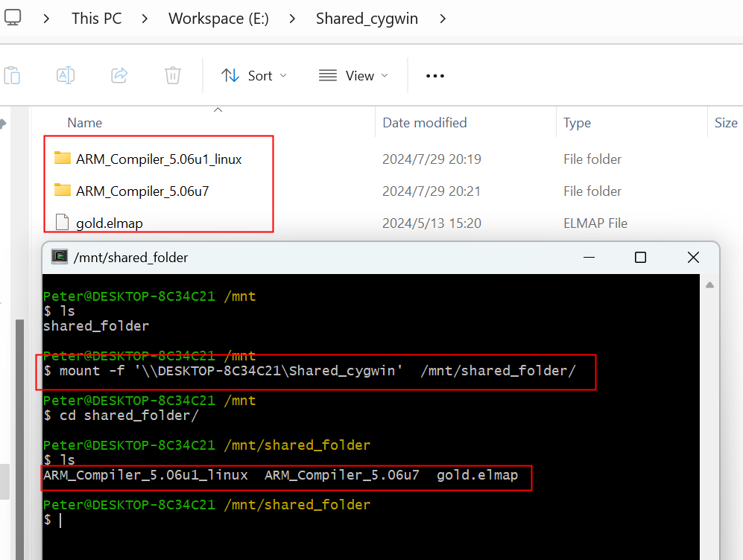Screen dimensions: 743x560
Task: Select the gold.elmap file icon
Action: [63, 223]
